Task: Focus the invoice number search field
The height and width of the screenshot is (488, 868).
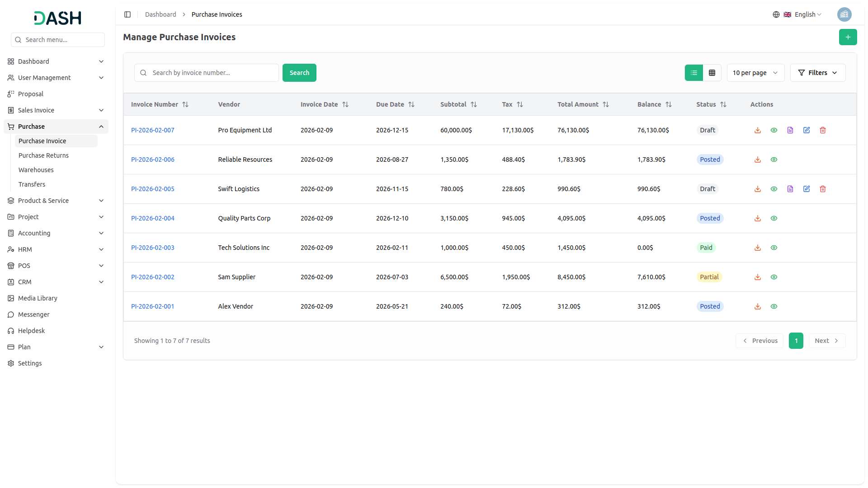Action: [212, 73]
